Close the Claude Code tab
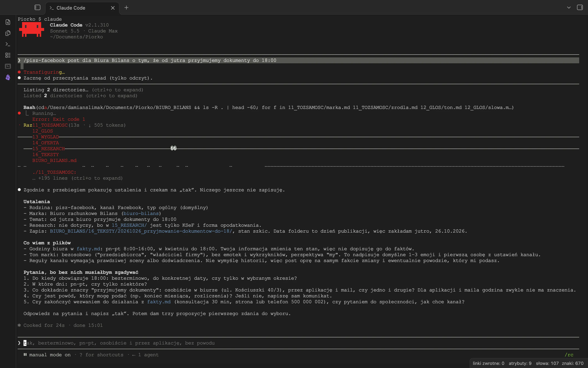This screenshot has width=588, height=368. coord(113,8)
